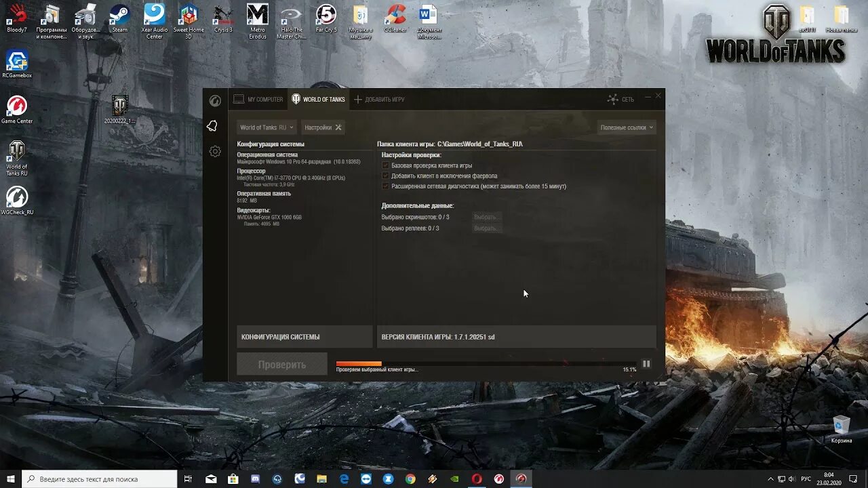This screenshot has height=488, width=868.
Task: Open TeamViewer in taskbar
Action: click(366, 479)
